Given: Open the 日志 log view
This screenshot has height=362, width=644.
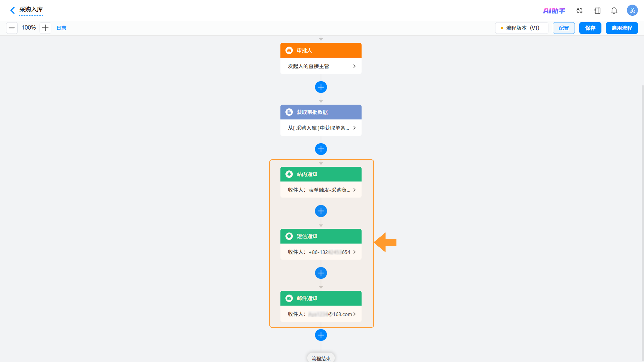Looking at the screenshot, I should pos(61,28).
